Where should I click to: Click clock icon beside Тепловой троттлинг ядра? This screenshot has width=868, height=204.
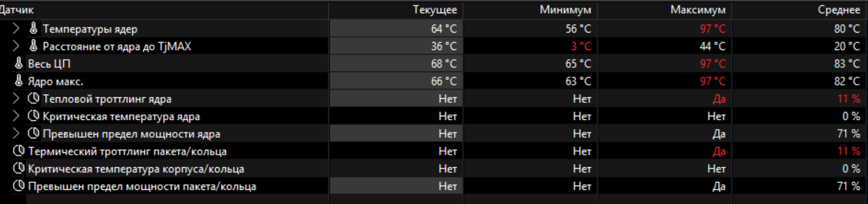point(34,98)
